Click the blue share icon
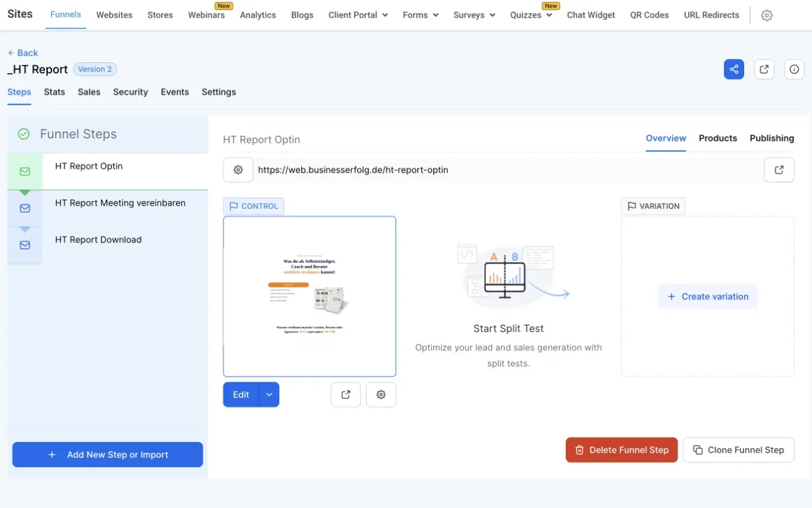The height and width of the screenshot is (508, 812). (x=733, y=69)
